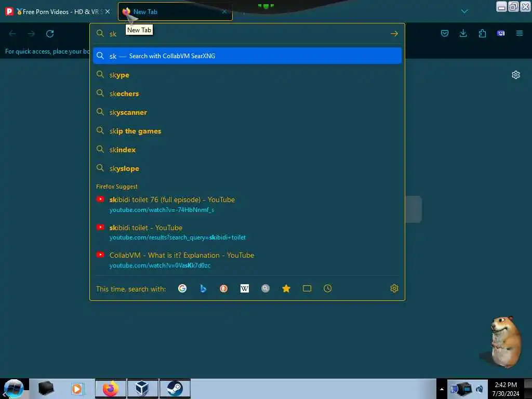The width and height of the screenshot is (532, 399).
Task: Open the Extensions puzzle icon
Action: tap(482, 33)
